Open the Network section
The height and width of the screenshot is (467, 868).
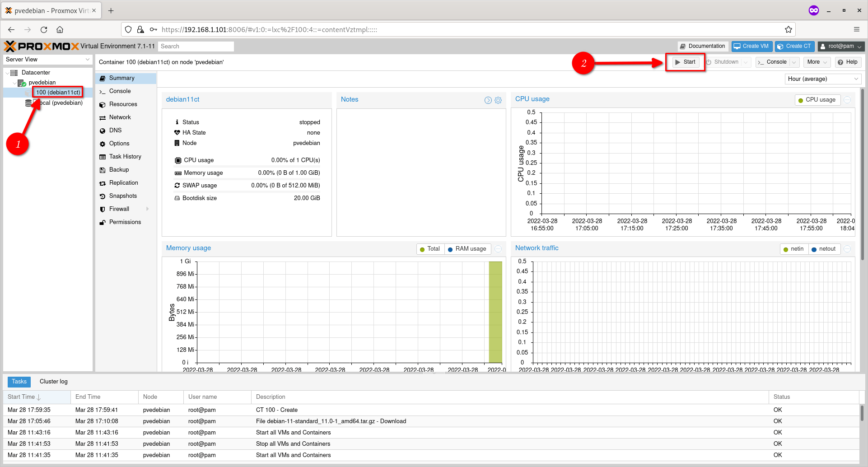click(126, 117)
